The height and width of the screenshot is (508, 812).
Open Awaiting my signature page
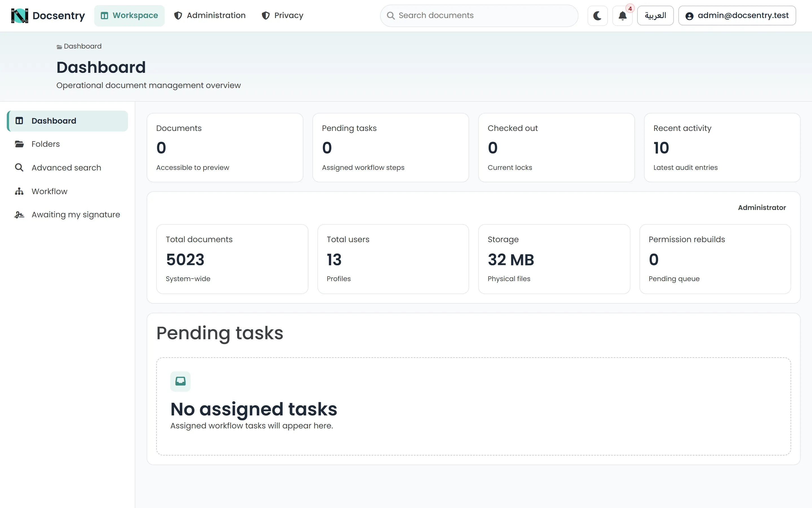coord(67,215)
